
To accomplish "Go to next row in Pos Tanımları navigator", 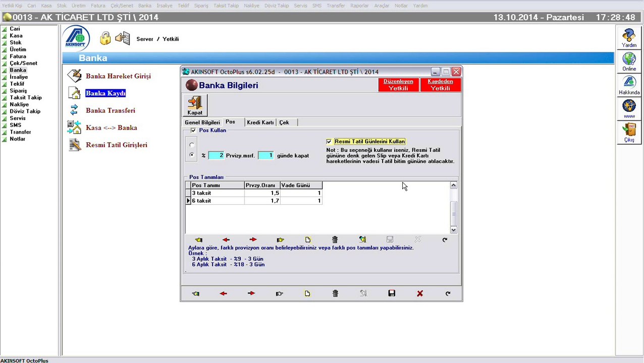I will (253, 240).
